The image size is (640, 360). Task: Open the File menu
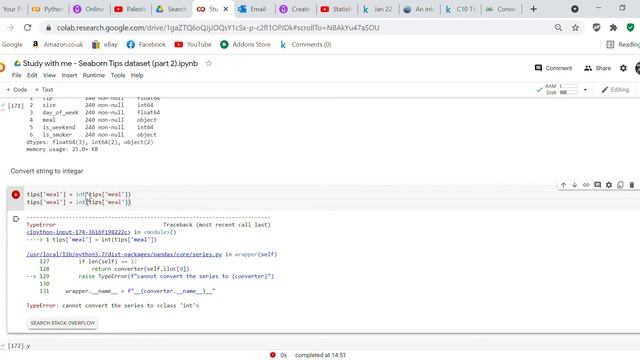point(16,75)
